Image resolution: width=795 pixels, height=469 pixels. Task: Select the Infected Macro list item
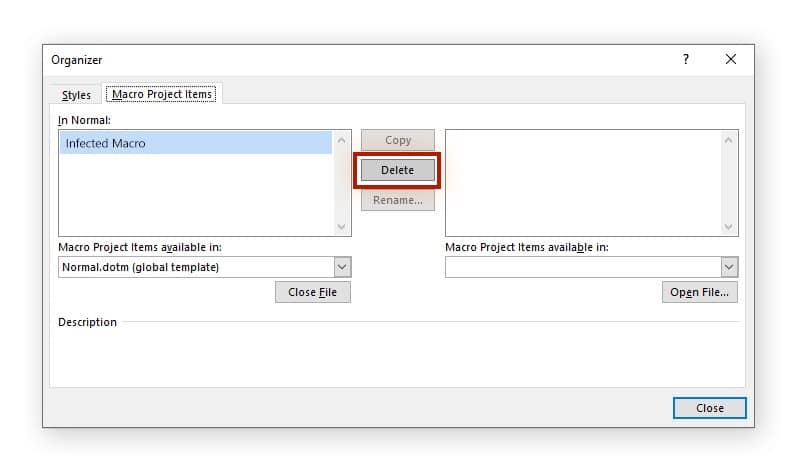coord(196,143)
